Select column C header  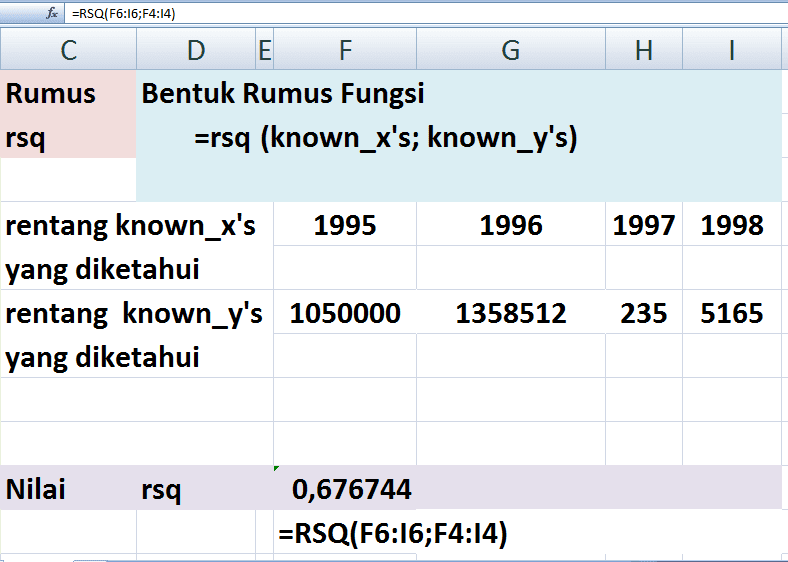pos(68,50)
